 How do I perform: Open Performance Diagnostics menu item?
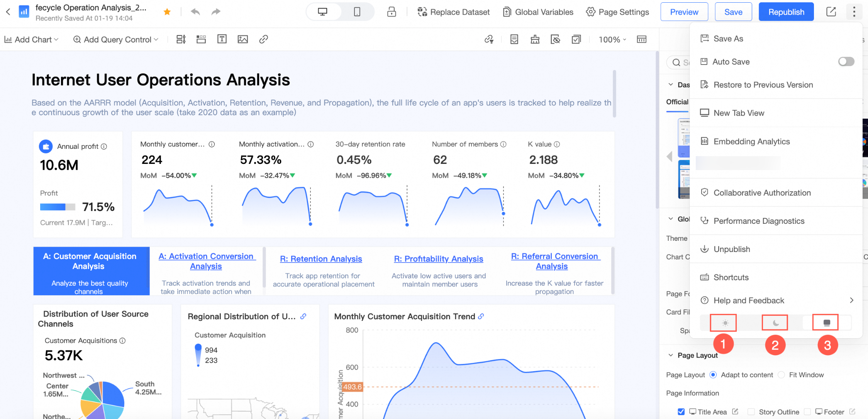759,221
